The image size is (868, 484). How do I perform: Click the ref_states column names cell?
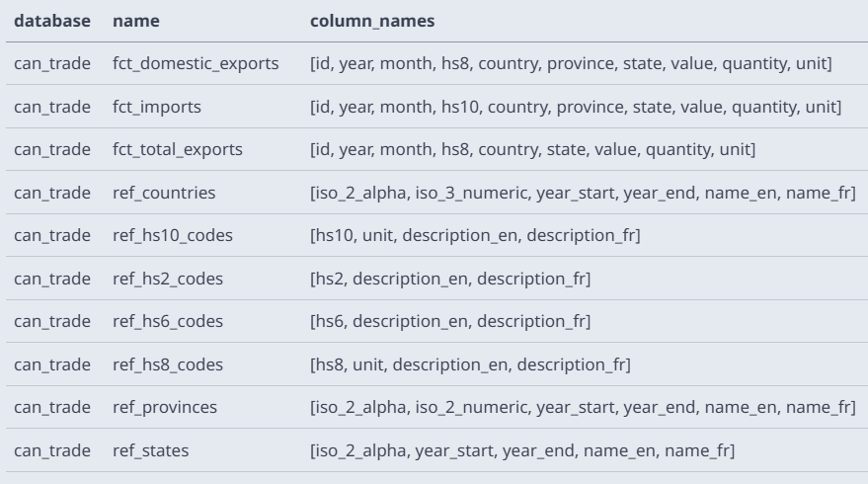tap(521, 450)
